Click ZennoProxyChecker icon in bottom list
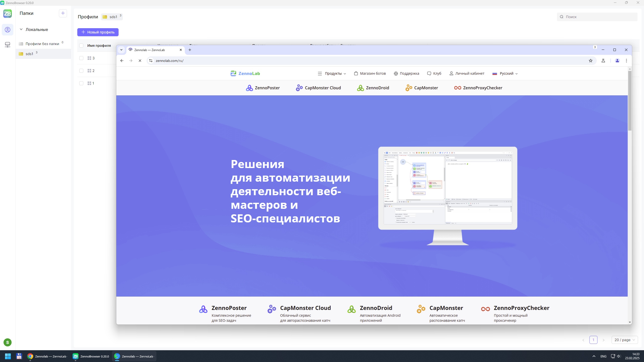This screenshot has height=362, width=644. pyautogui.click(x=485, y=309)
